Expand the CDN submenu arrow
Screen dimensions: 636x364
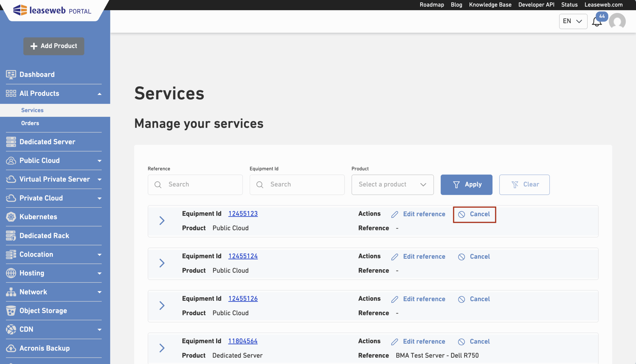tap(99, 330)
